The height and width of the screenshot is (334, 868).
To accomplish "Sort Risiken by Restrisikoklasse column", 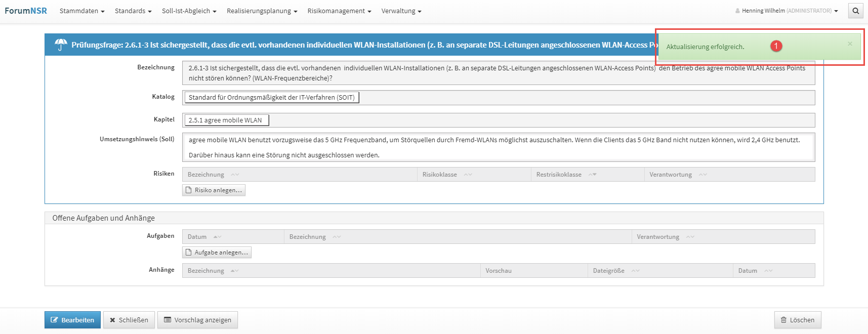I will pos(588,175).
